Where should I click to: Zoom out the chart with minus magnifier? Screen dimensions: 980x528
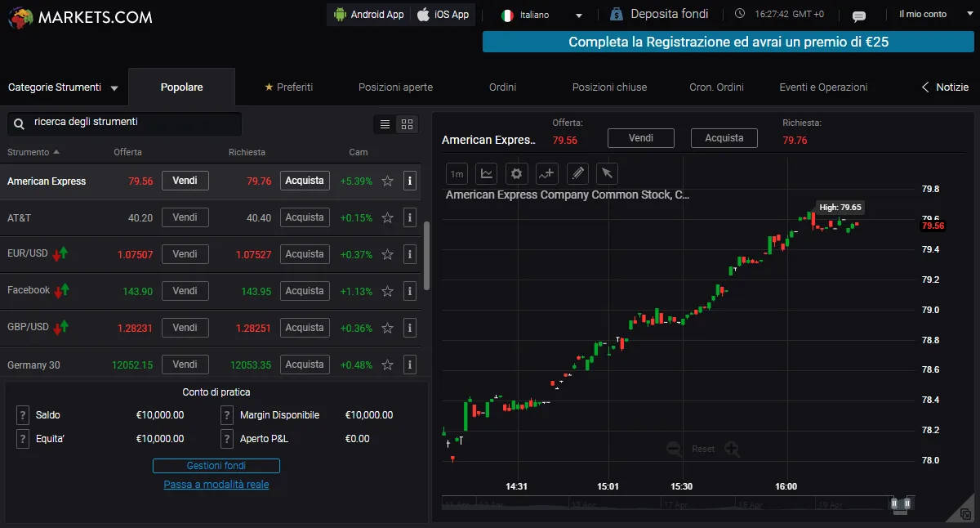pos(675,449)
